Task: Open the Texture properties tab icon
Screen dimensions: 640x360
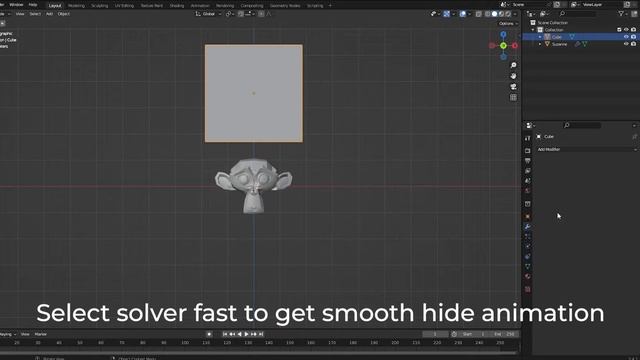Action: (527, 289)
